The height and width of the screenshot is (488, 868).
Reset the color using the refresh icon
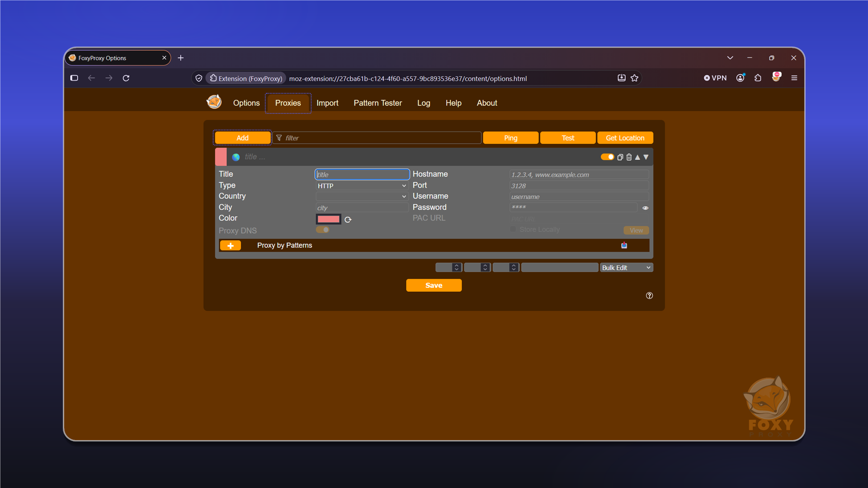coord(348,220)
